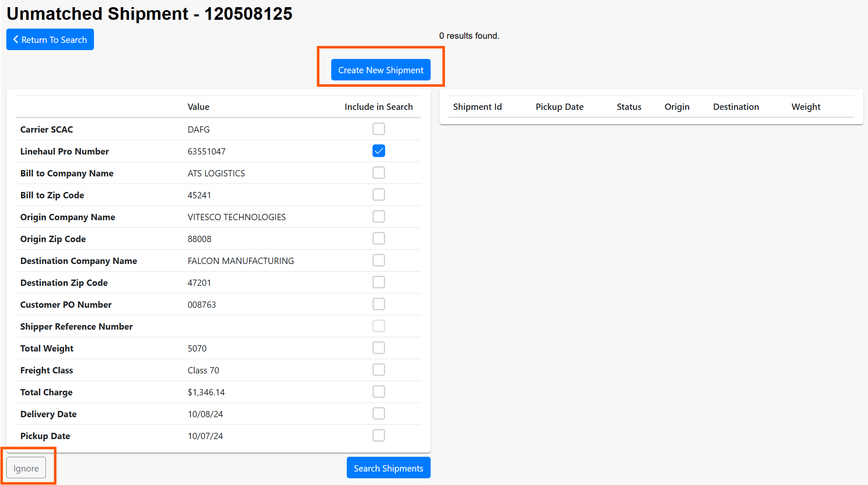868x485 pixels.
Task: Toggle the Pickup Date checkbox
Action: 378,435
